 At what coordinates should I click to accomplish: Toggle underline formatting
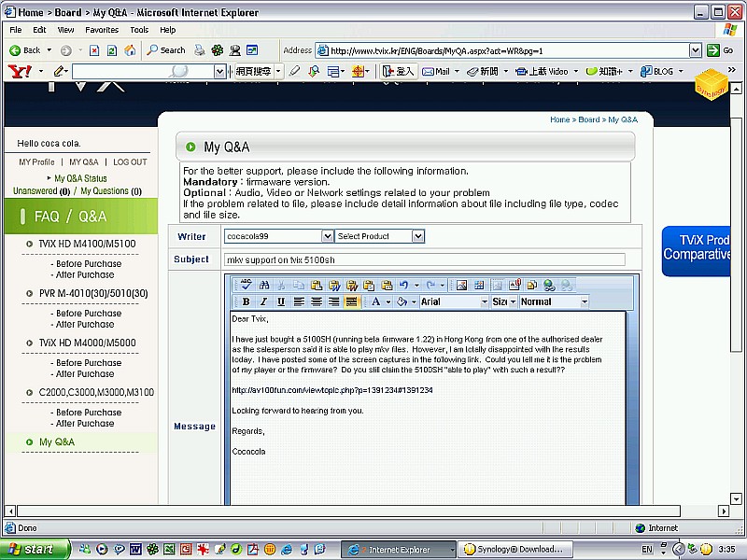click(281, 301)
